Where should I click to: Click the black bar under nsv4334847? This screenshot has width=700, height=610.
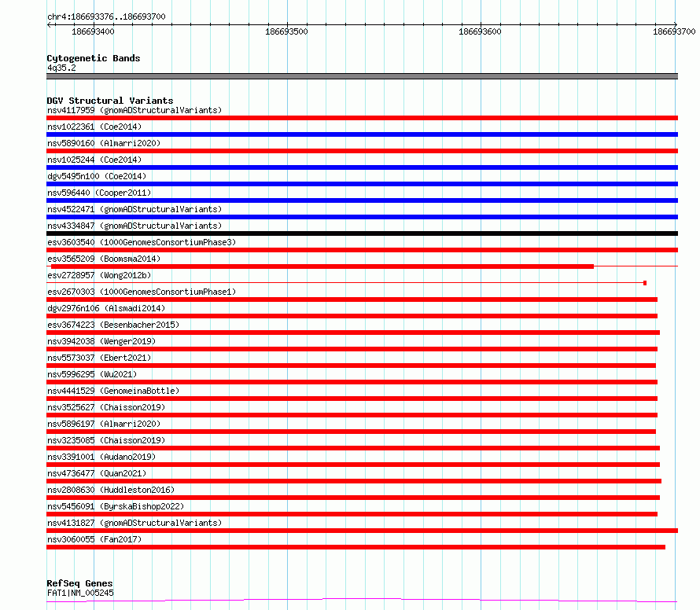point(362,233)
